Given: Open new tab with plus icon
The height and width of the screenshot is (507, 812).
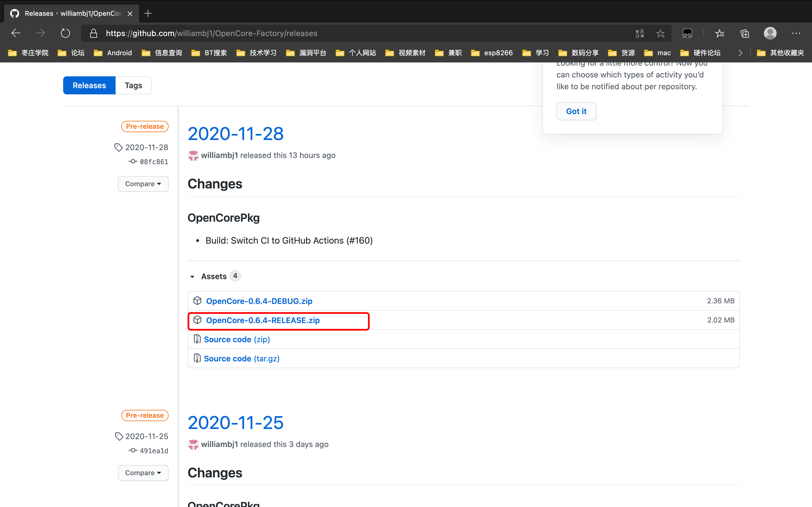Looking at the screenshot, I should pos(148,14).
